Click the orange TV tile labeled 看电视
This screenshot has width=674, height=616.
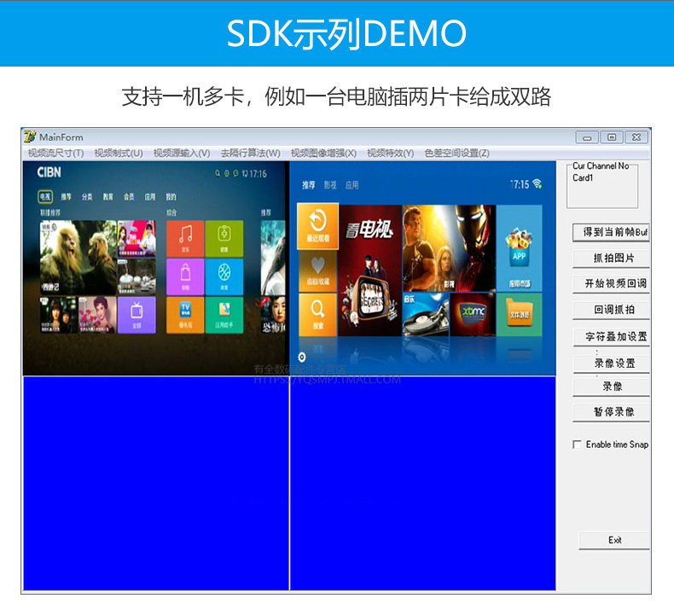(185, 315)
